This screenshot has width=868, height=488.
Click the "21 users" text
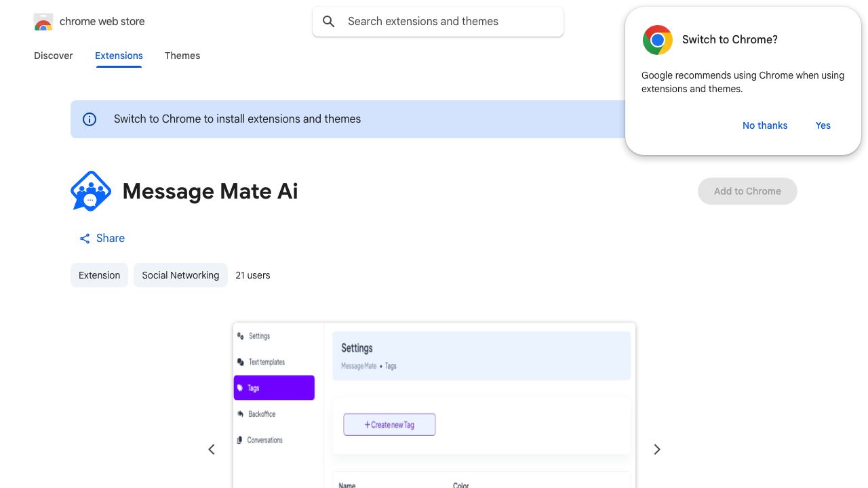(x=253, y=275)
